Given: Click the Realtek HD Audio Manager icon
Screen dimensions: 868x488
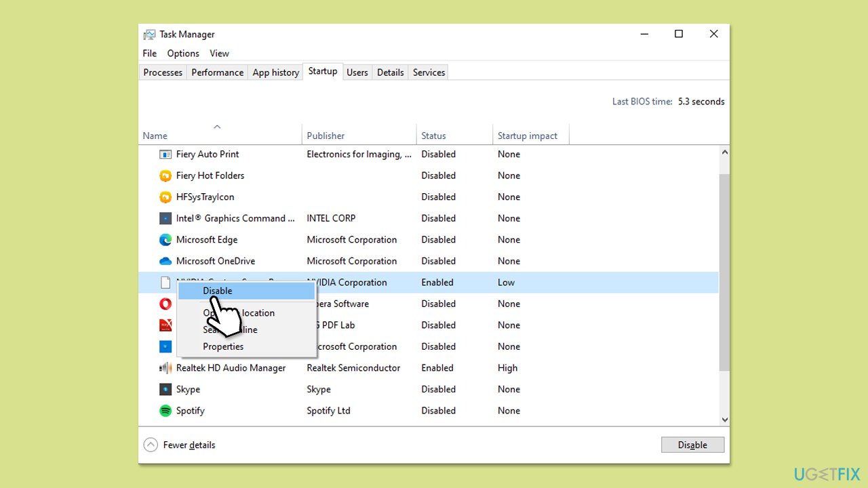Looking at the screenshot, I should [x=165, y=368].
